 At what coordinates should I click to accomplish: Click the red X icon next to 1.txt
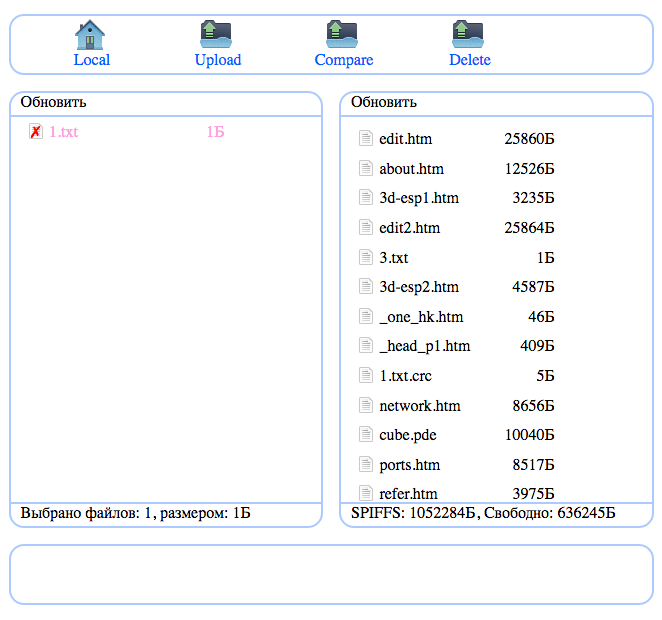36,131
